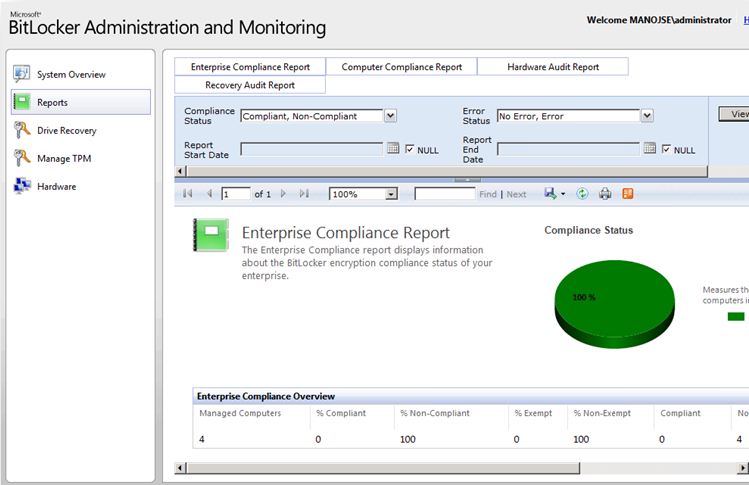Open the zoom level 100% dropdown
The height and width of the screenshot is (485, 749).
[392, 194]
